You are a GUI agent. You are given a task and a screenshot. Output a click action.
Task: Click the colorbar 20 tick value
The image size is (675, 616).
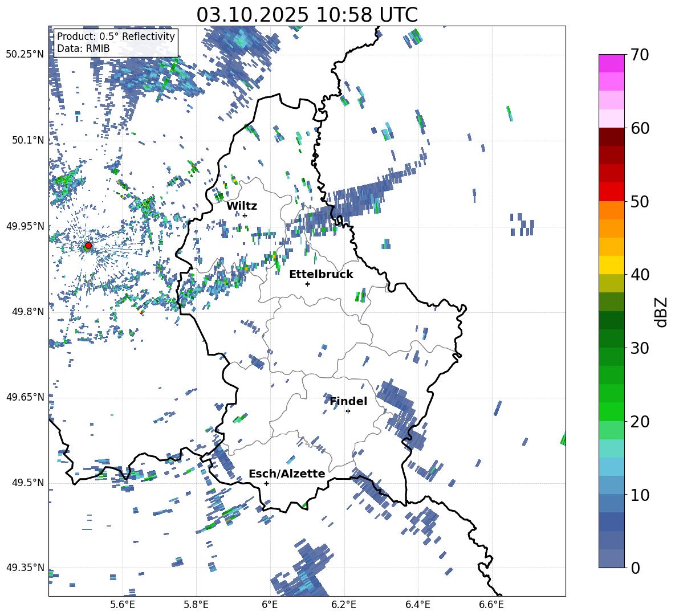pos(639,421)
